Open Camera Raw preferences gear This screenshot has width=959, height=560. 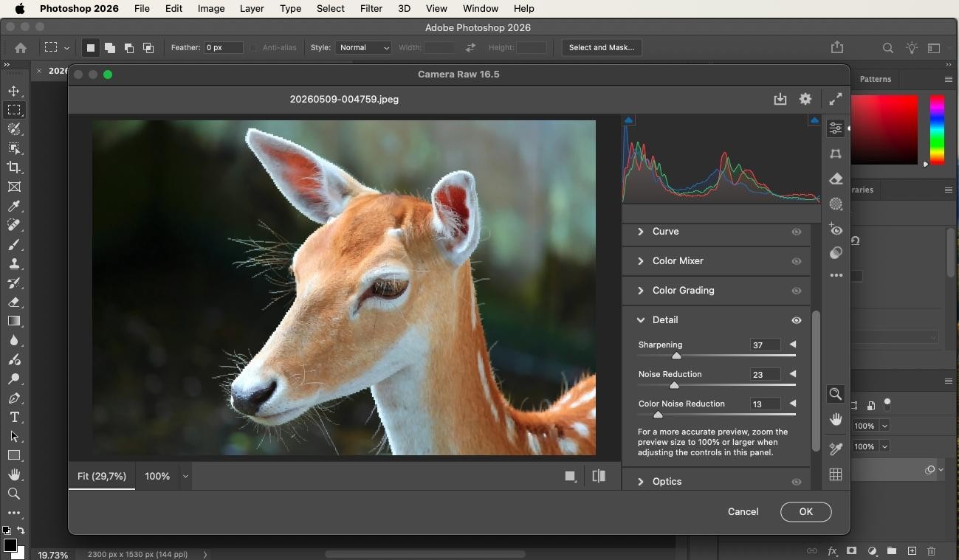[805, 99]
